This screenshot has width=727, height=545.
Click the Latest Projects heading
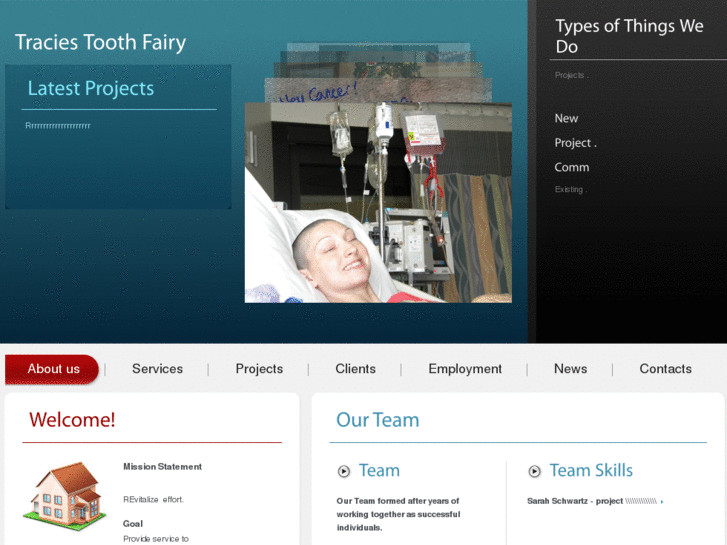[x=91, y=88]
